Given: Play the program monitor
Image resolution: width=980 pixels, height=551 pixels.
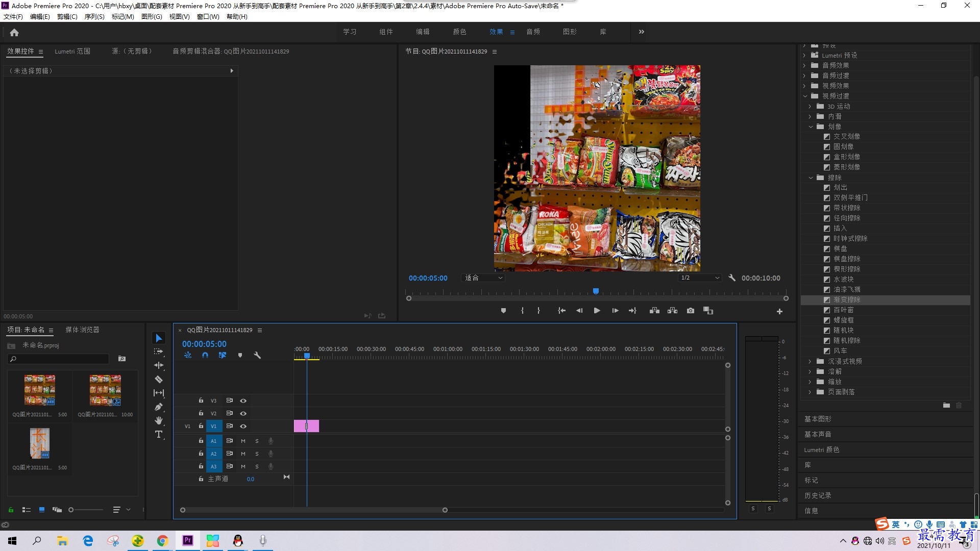Looking at the screenshot, I should (597, 311).
